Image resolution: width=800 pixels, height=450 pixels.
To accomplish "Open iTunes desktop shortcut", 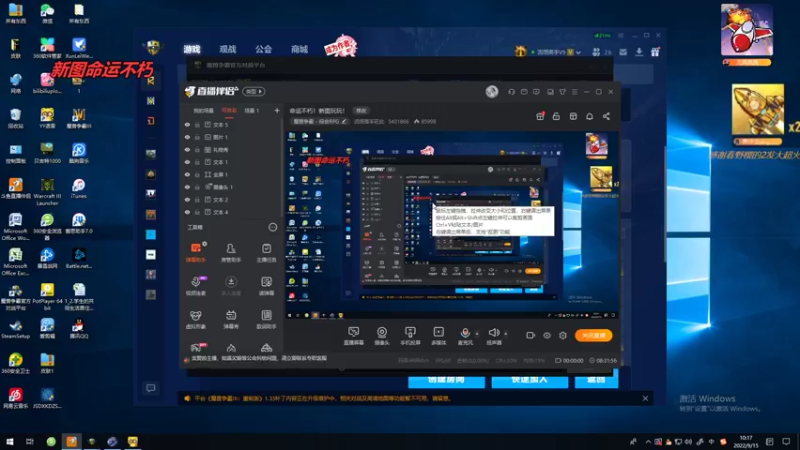I will tap(79, 189).
